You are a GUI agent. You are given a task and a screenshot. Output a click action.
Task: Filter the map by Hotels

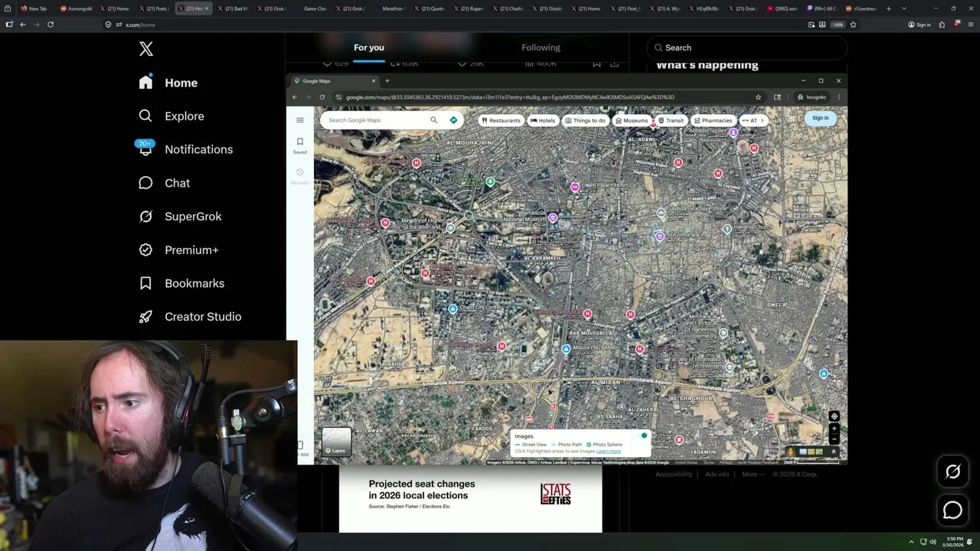(x=543, y=120)
